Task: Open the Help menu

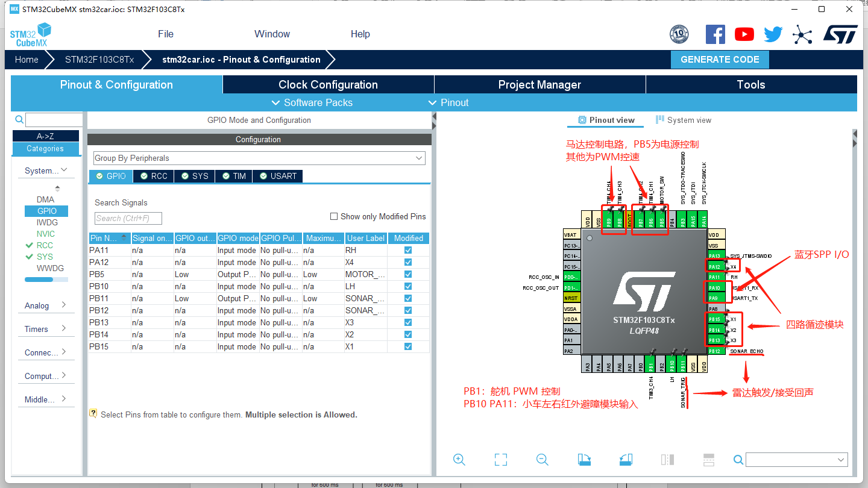Action: point(360,34)
